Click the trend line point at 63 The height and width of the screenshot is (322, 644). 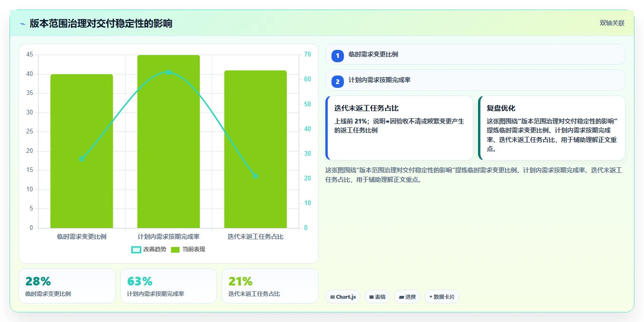pyautogui.click(x=168, y=72)
